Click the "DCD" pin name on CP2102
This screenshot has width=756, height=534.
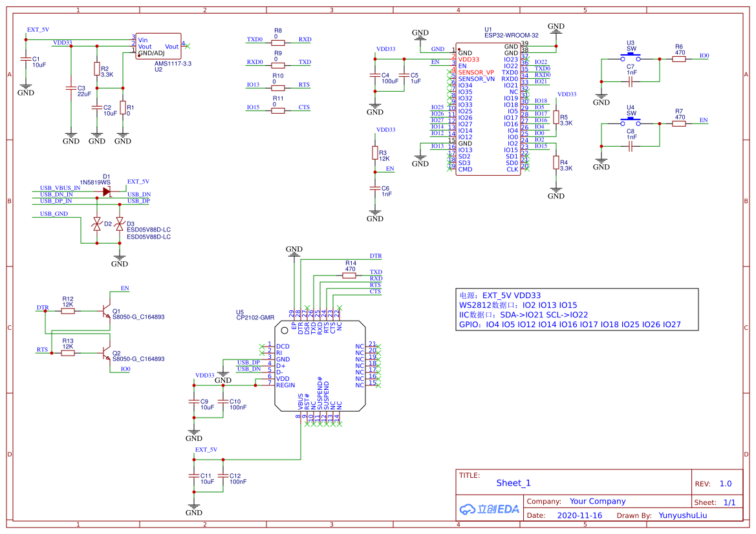283,346
